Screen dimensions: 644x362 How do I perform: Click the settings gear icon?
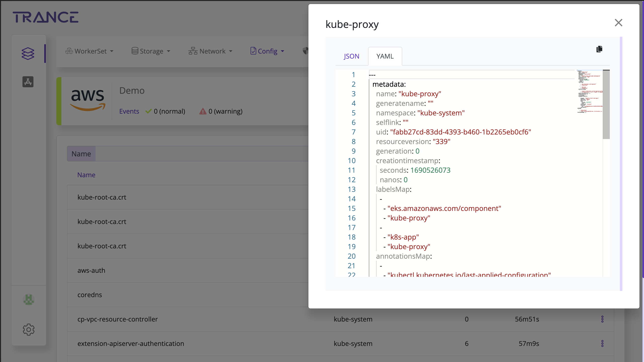pyautogui.click(x=28, y=329)
